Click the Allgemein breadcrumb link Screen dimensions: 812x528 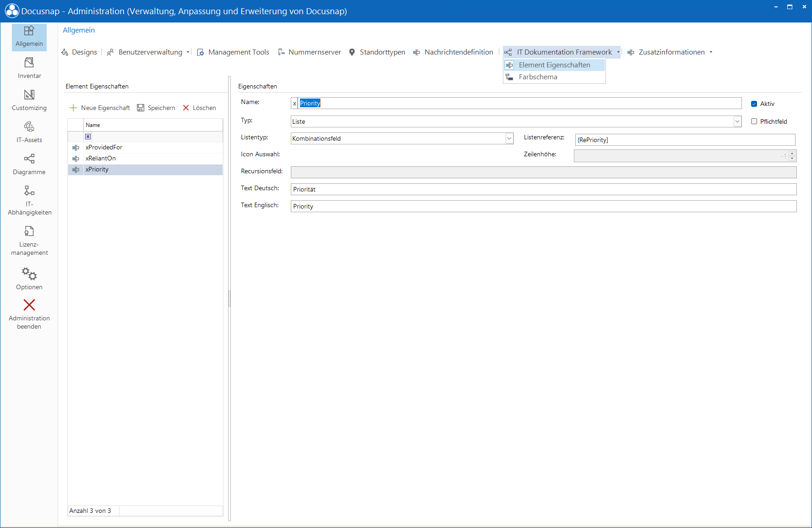click(x=79, y=30)
